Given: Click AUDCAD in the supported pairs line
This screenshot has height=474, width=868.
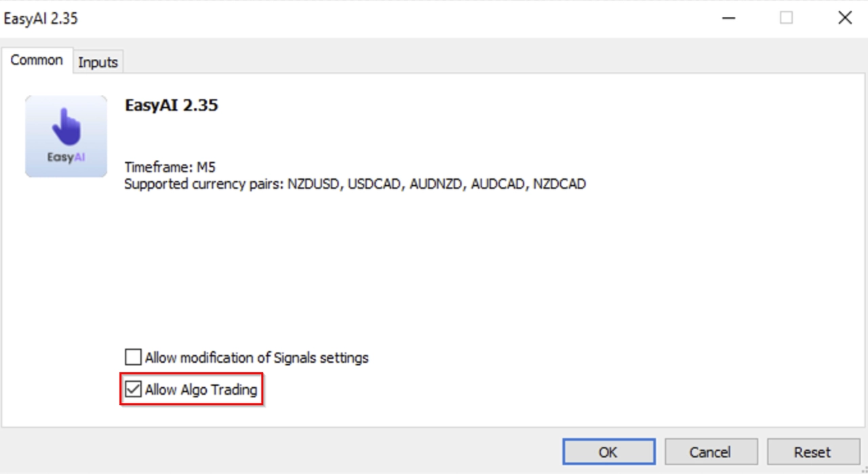Looking at the screenshot, I should click(498, 184).
